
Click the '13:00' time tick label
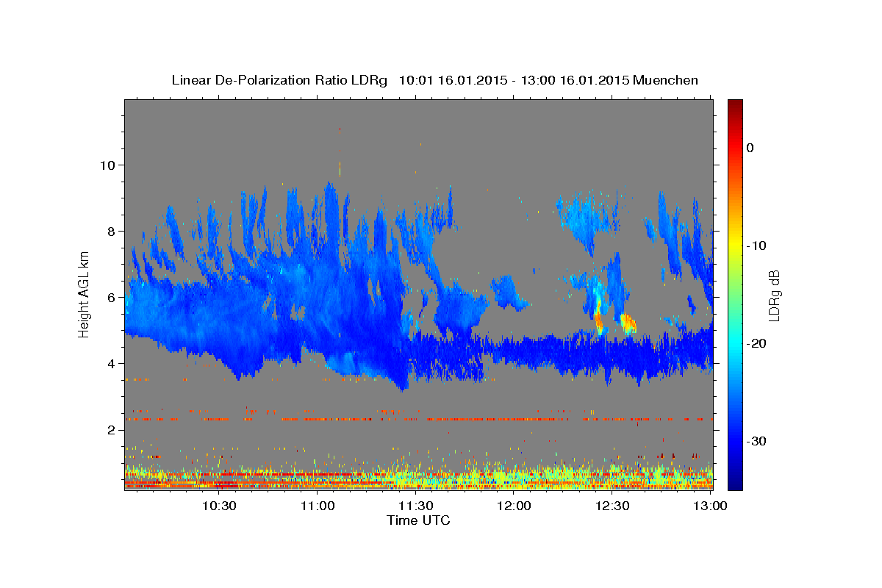tap(710, 506)
